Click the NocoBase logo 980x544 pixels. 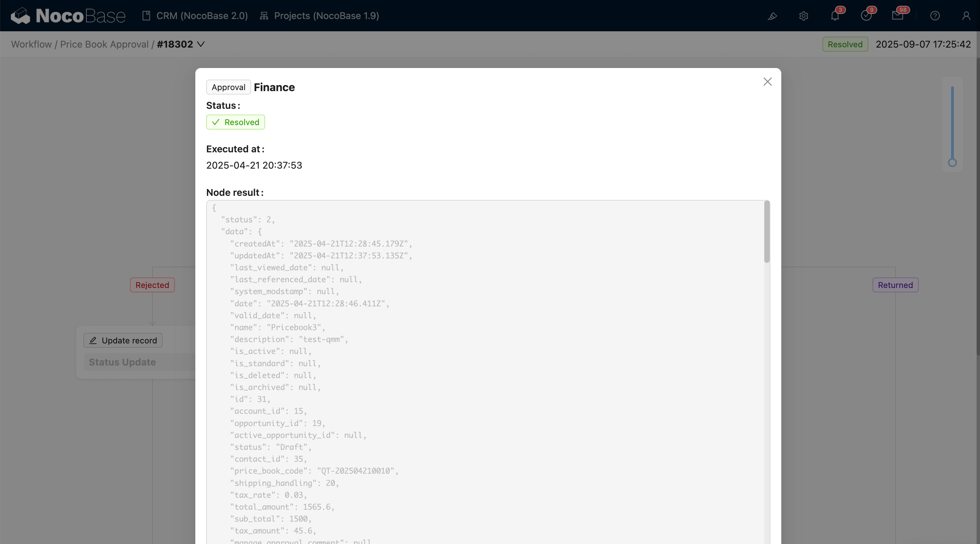pos(68,16)
